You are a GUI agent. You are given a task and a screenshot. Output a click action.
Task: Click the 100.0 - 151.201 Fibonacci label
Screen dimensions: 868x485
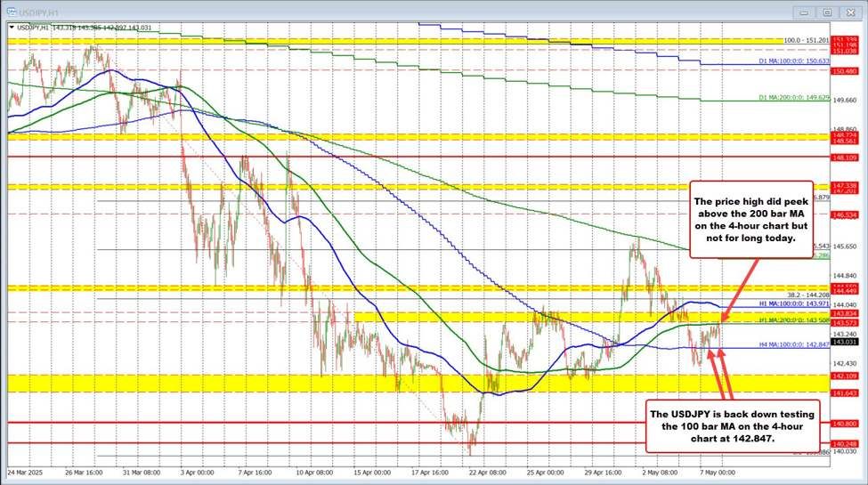point(807,40)
